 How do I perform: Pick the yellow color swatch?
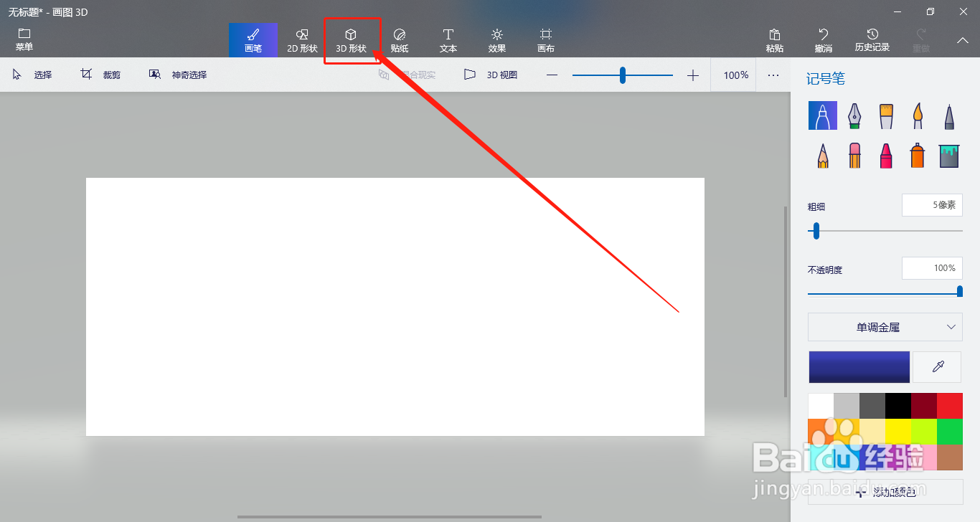tap(898, 432)
